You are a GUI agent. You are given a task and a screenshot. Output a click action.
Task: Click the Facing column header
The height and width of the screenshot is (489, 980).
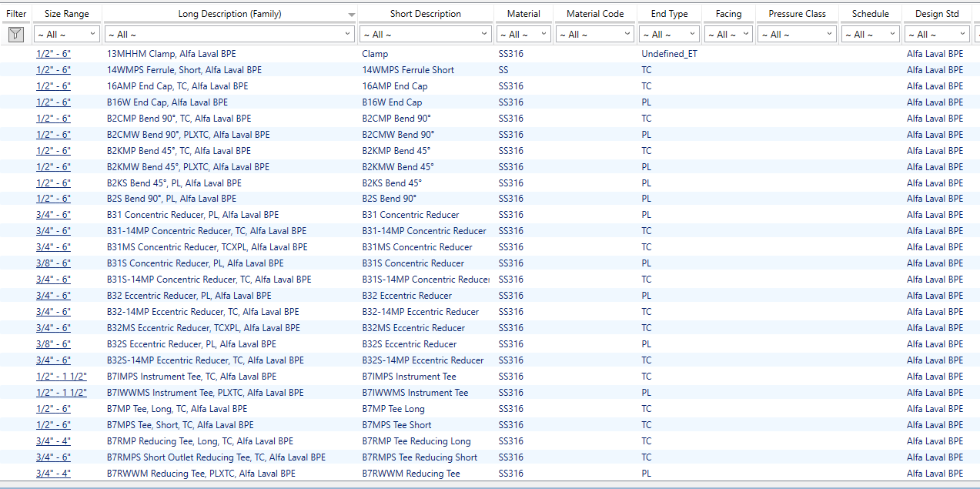[x=728, y=14]
